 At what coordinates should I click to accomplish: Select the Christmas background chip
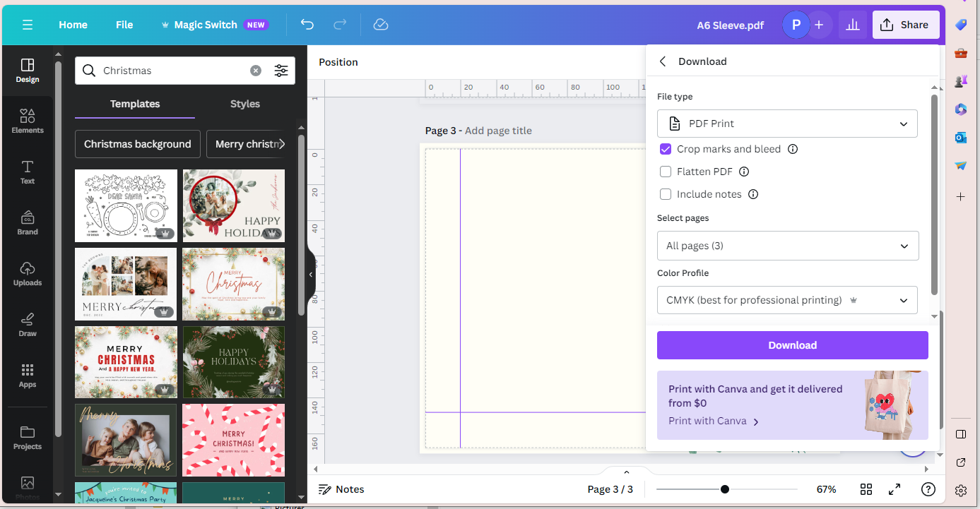(138, 144)
